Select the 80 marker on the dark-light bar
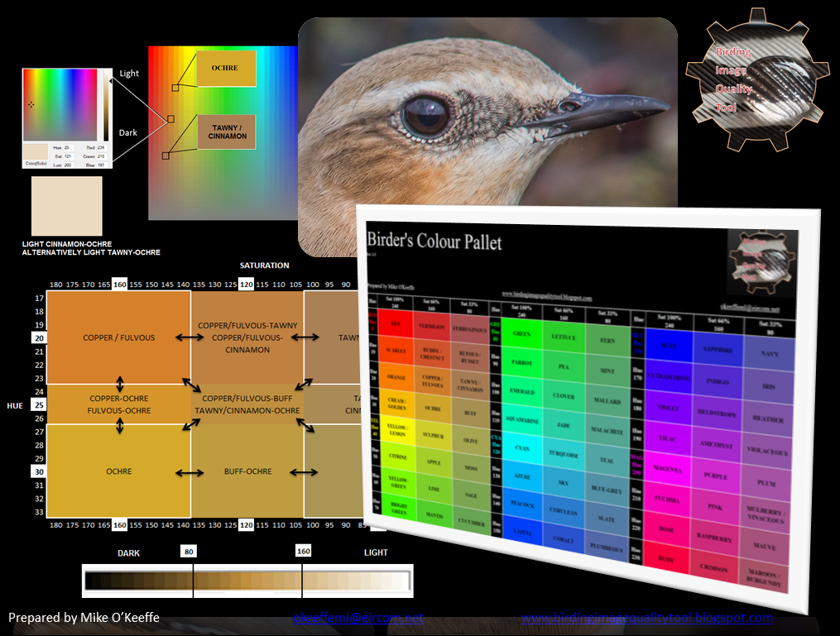This screenshot has height=636, width=840. point(188,552)
